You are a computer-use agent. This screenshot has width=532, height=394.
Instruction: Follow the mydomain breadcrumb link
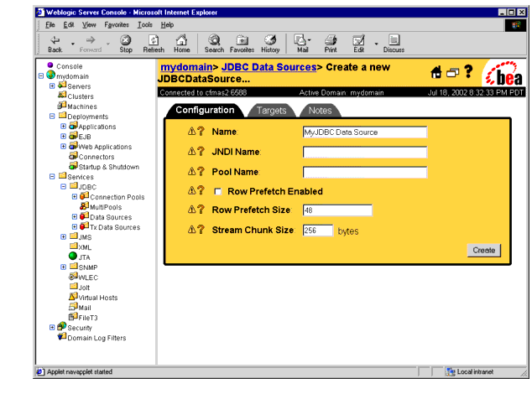click(186, 67)
